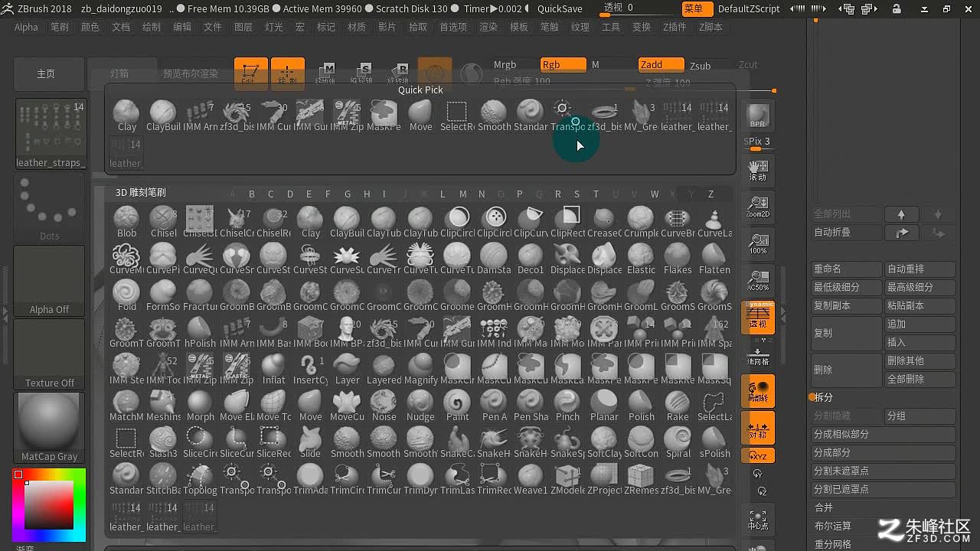980x551 pixels.
Task: Select the Deco1 brush
Action: point(531,259)
